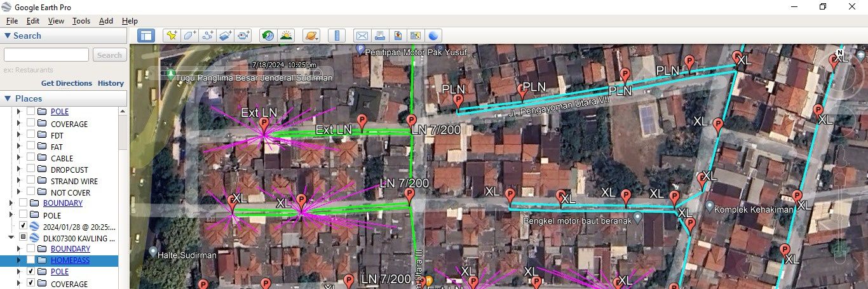The height and width of the screenshot is (289, 868).
Task: Open the File menu
Action: coord(12,21)
